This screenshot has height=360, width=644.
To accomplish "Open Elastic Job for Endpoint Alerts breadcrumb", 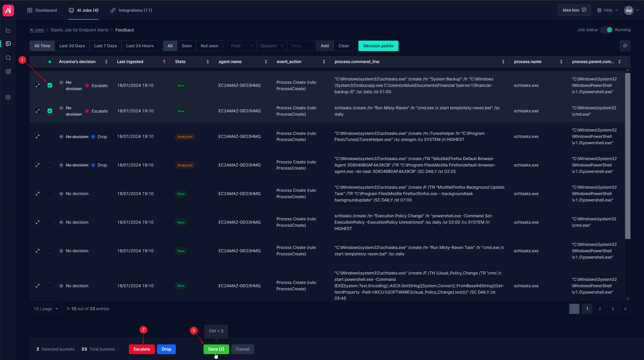I will (80, 30).
